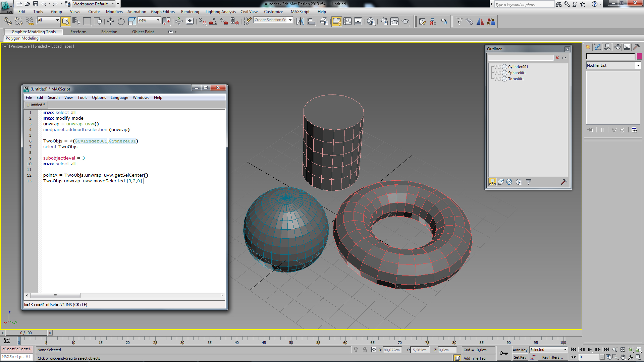The width and height of the screenshot is (644, 362).
Task: Click Outliner hierarchy mode icon
Action: (492, 182)
